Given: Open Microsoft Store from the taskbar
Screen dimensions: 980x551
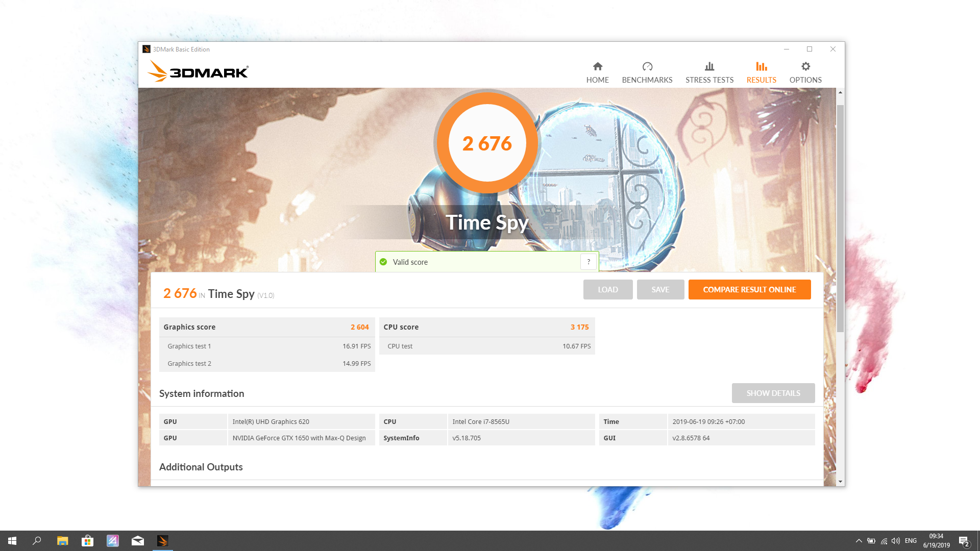Looking at the screenshot, I should click(87, 541).
